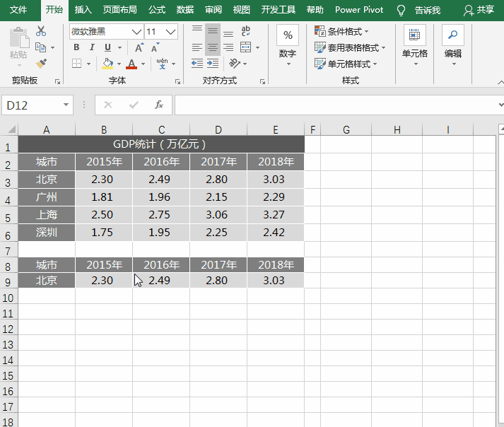Select middle vertical alignment icon

click(213, 31)
